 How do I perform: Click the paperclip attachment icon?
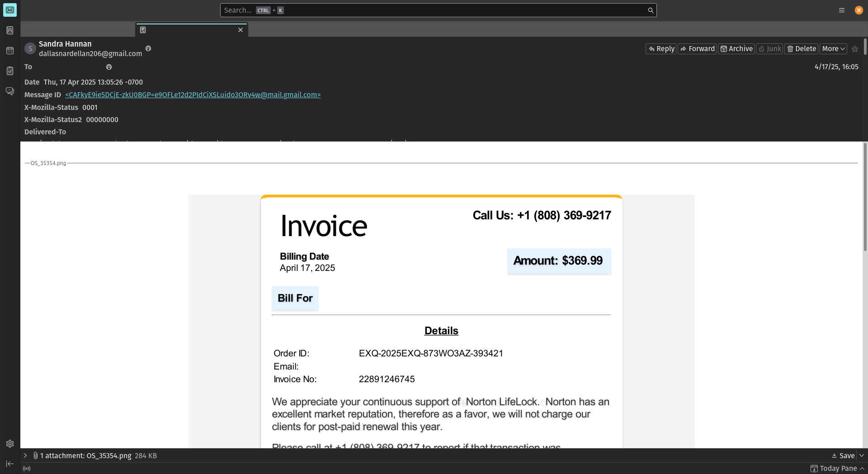[x=35, y=455]
